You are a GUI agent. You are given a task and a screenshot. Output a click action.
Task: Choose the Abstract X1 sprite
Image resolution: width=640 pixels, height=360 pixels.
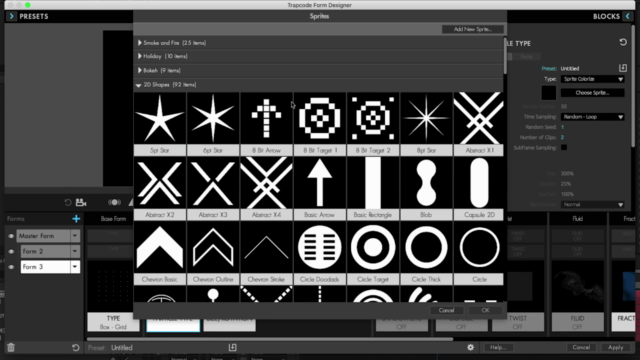click(479, 124)
